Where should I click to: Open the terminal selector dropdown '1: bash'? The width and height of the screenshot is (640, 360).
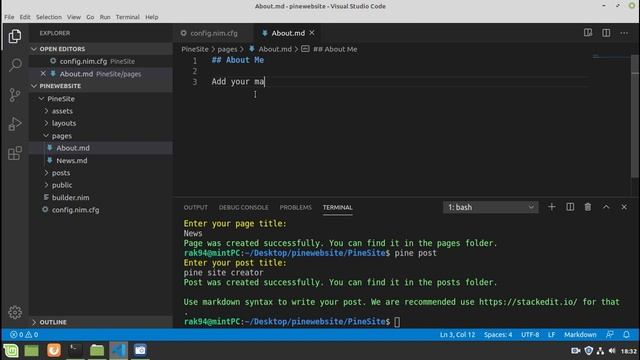490,207
